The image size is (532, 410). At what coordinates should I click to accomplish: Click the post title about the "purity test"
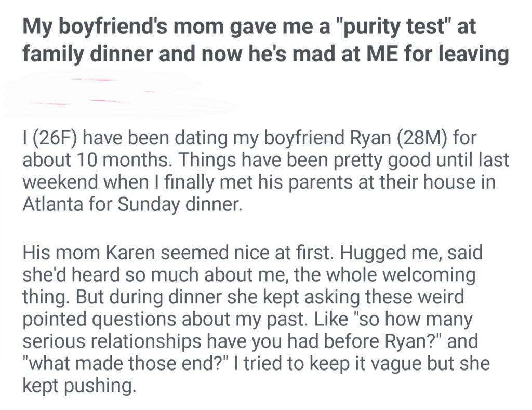click(265, 40)
